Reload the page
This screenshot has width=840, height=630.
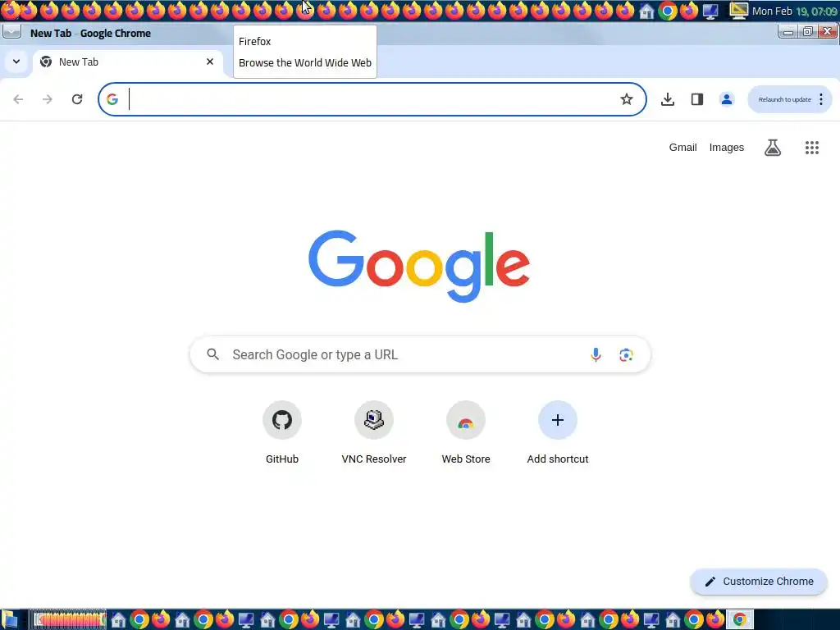click(x=77, y=99)
